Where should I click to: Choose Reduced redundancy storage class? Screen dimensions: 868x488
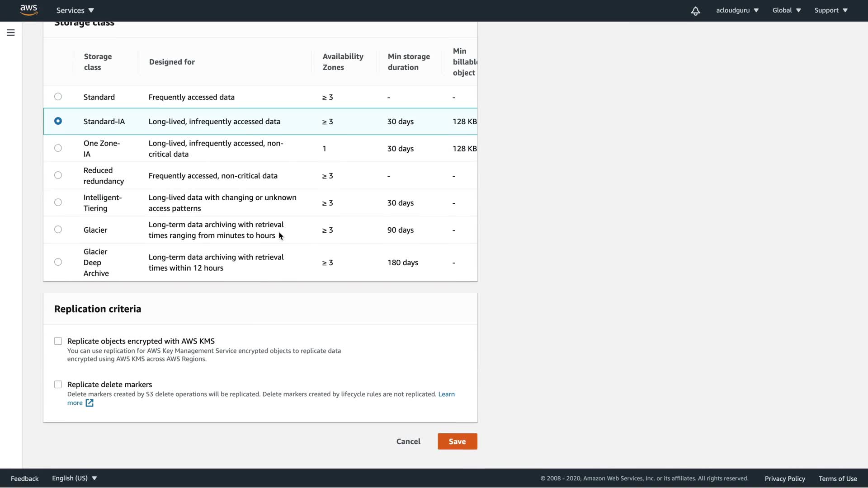[x=58, y=175]
